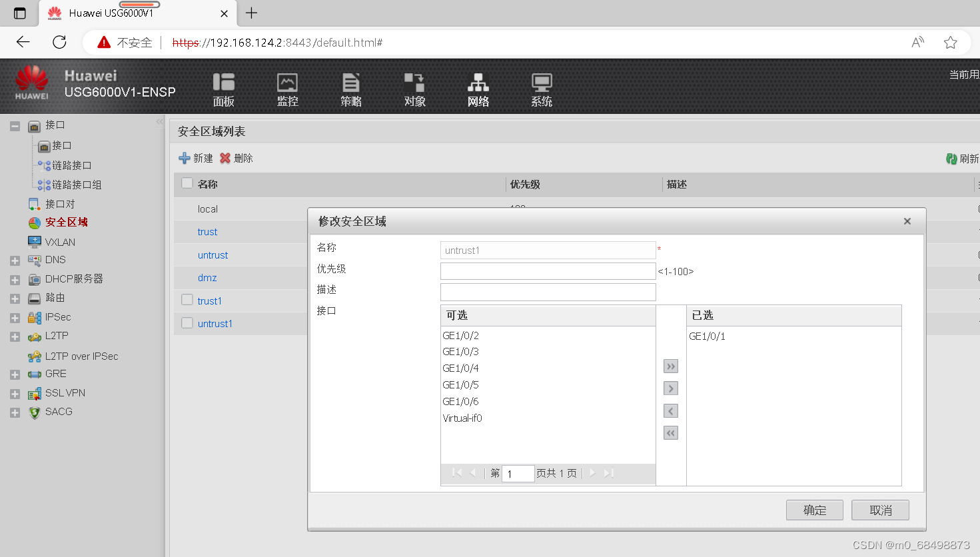Expand the 路由 routing node
The height and width of the screenshot is (557, 980).
(15, 298)
